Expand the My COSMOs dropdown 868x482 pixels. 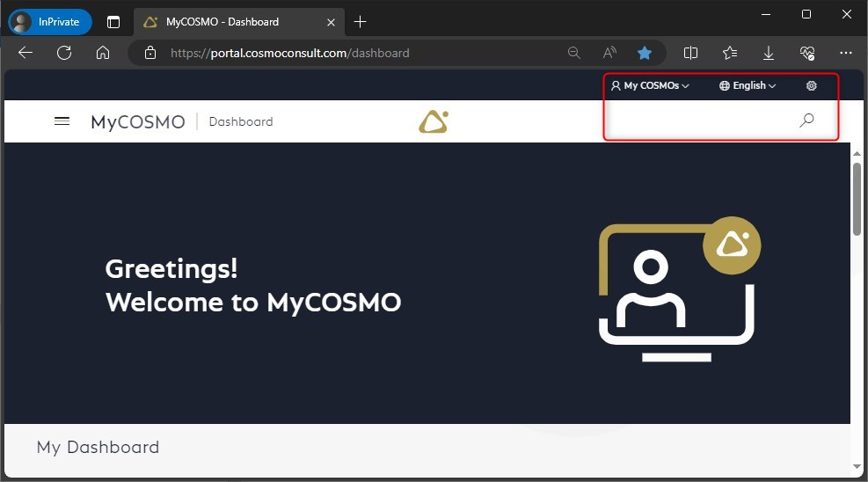coord(650,86)
